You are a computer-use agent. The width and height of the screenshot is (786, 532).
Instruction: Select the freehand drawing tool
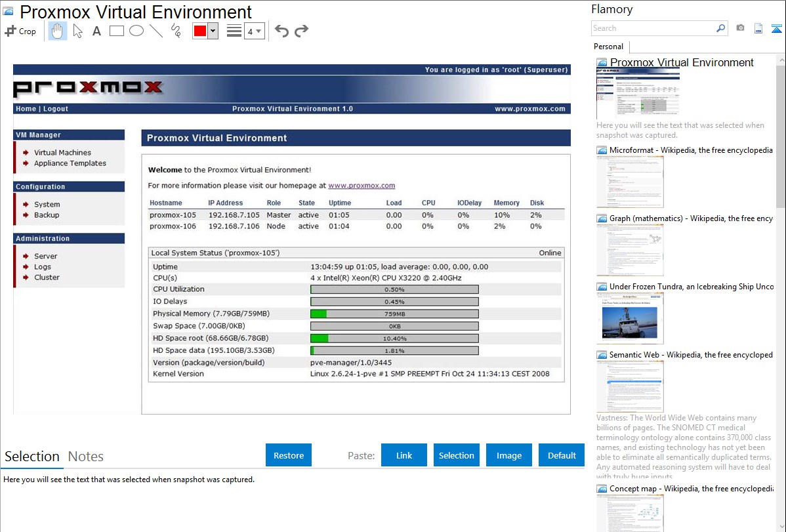(x=176, y=31)
